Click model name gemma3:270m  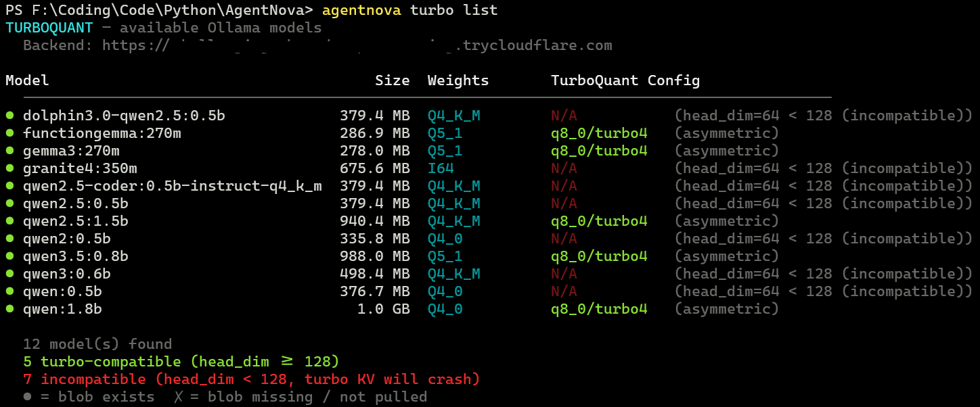[x=71, y=151]
